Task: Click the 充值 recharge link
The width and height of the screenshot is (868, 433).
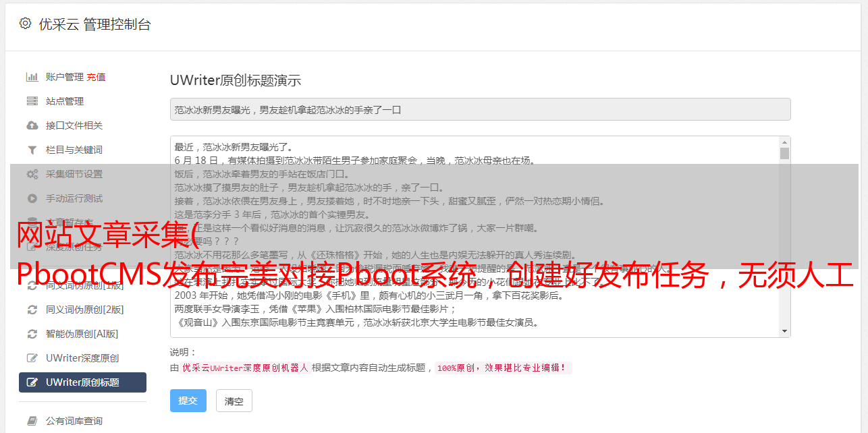Action: (x=96, y=77)
